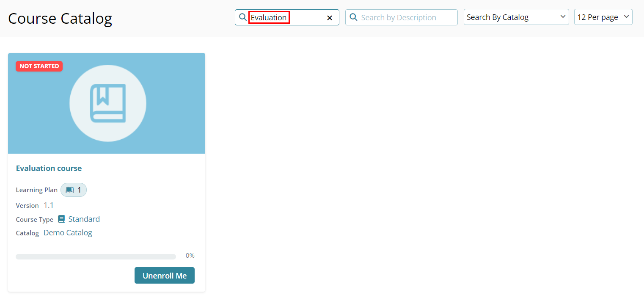This screenshot has height=298, width=644.
Task: Click the Learning Plan label text
Action: tap(36, 190)
